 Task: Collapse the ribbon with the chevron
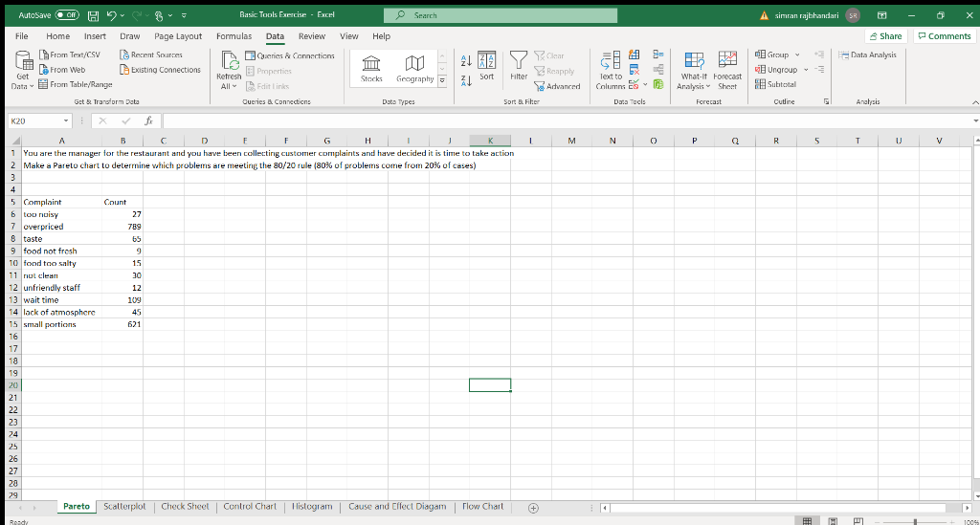click(x=975, y=101)
